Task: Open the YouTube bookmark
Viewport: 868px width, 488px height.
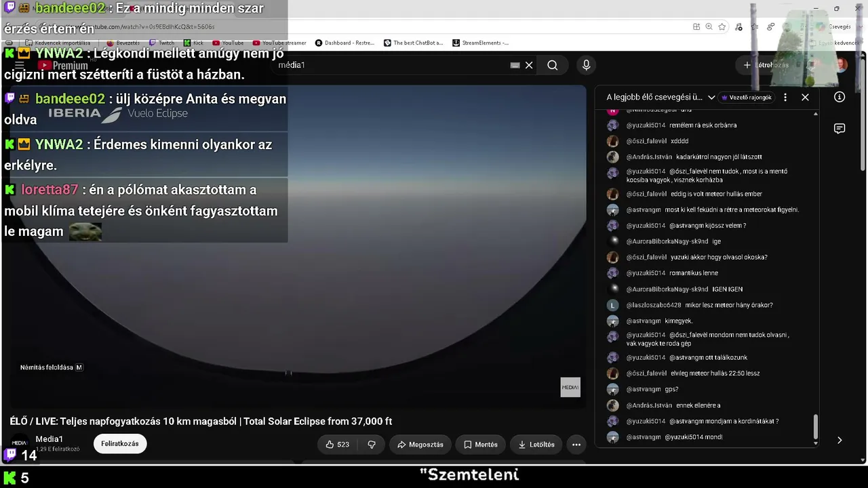Action: click(229, 43)
